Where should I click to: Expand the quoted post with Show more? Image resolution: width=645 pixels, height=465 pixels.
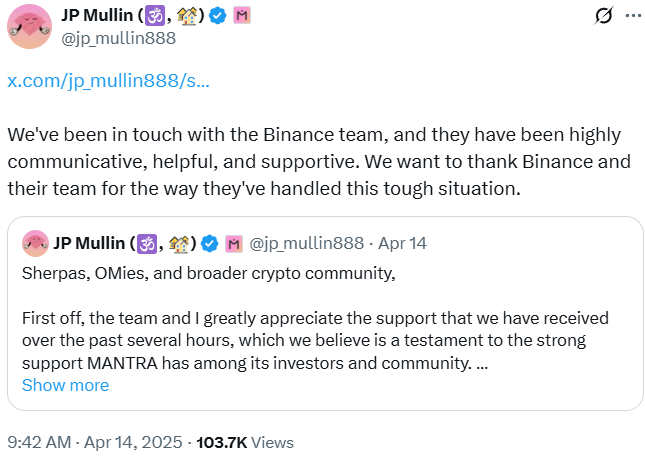coord(65,385)
